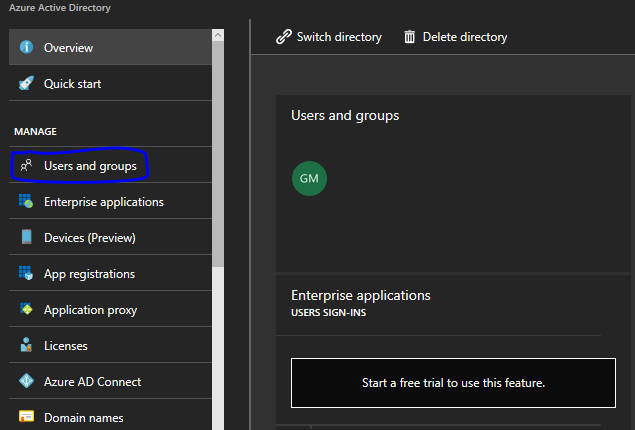
Task: Click the sidebar scrollbar thumb
Action: click(218, 154)
